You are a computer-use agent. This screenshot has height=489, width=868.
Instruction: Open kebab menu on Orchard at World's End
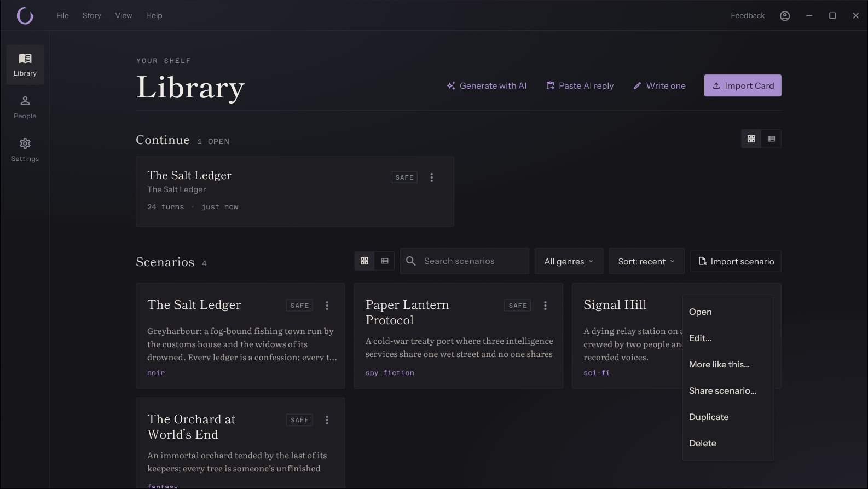(327, 420)
